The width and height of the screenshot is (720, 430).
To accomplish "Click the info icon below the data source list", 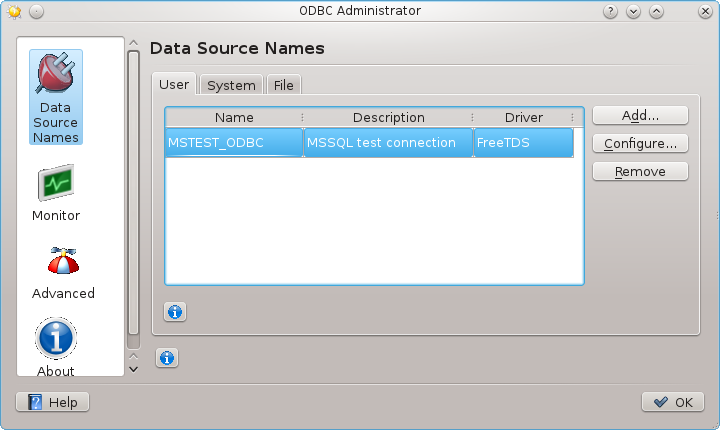I will click(175, 312).
